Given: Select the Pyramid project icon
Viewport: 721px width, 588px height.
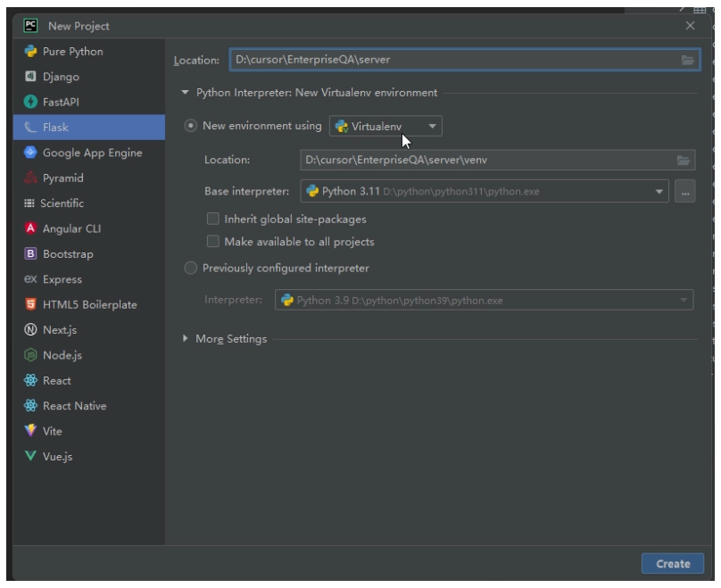Looking at the screenshot, I should [x=30, y=178].
